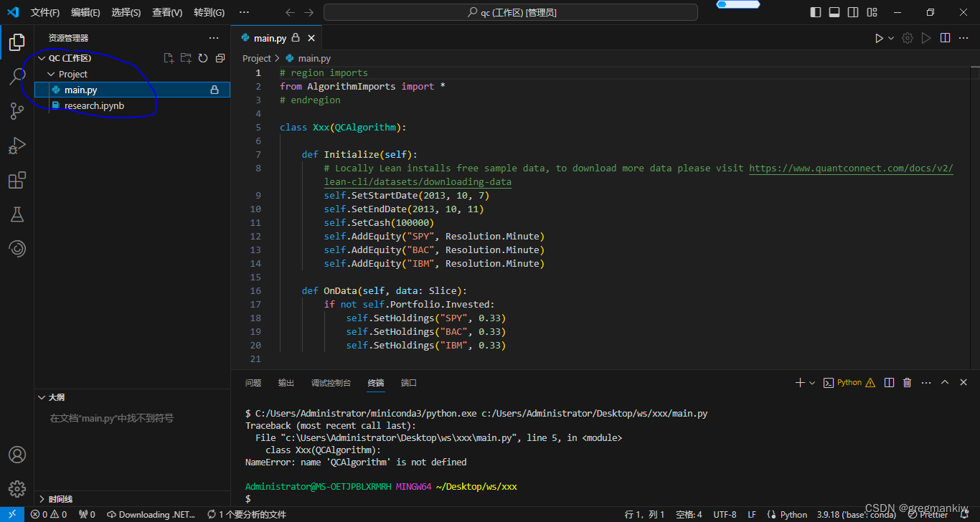Image resolution: width=980 pixels, height=522 pixels.
Task: Open editor more actions ellipsis
Action: point(964,38)
